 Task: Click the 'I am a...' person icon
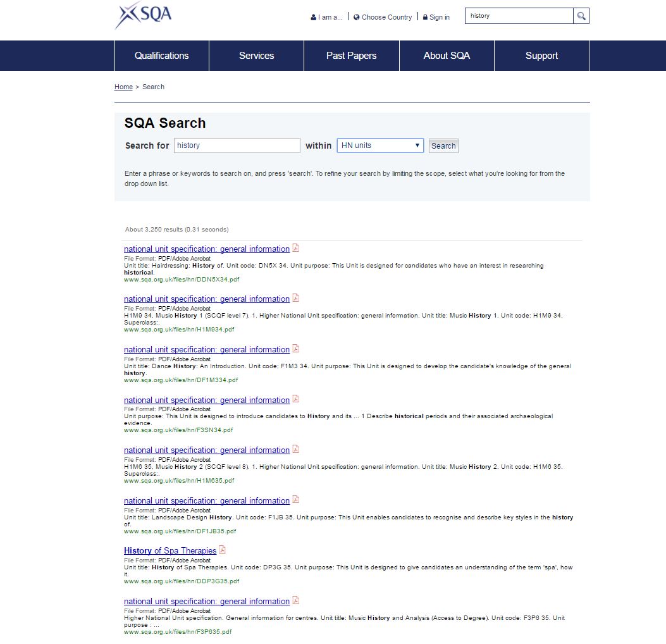[x=313, y=17]
